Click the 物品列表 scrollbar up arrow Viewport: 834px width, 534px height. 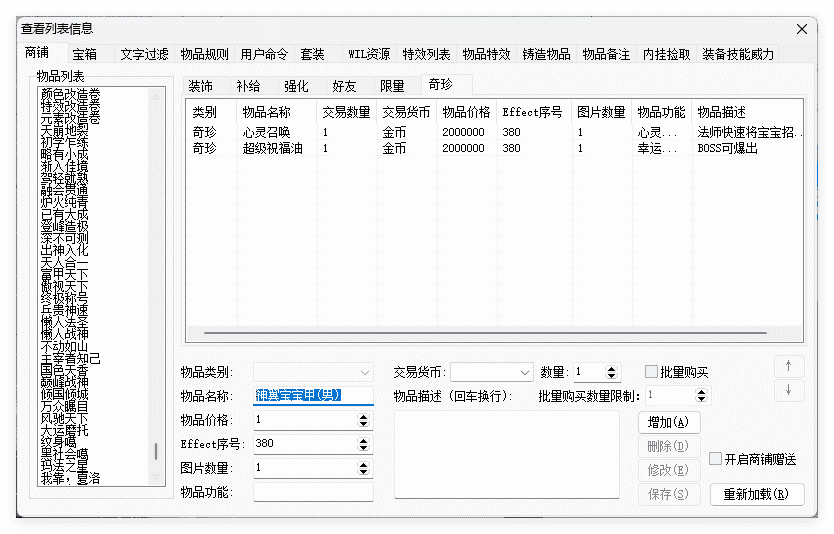156,96
